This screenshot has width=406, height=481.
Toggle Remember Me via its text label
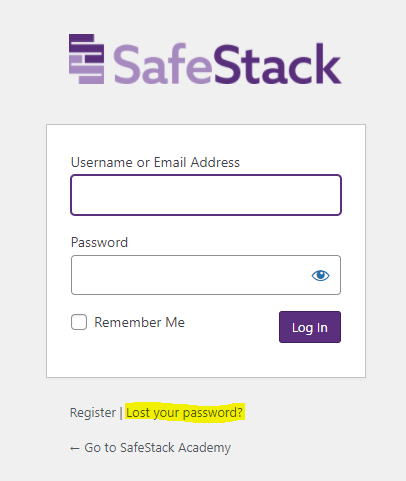(x=139, y=322)
